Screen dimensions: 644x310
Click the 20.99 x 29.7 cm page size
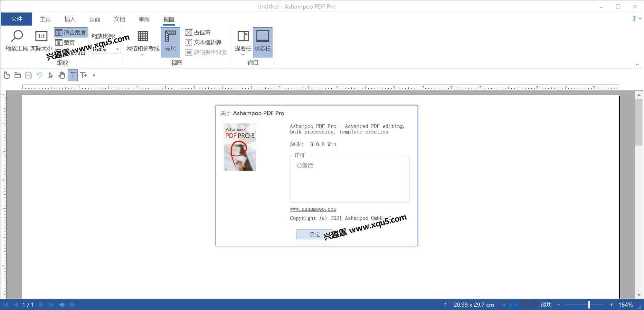click(474, 305)
